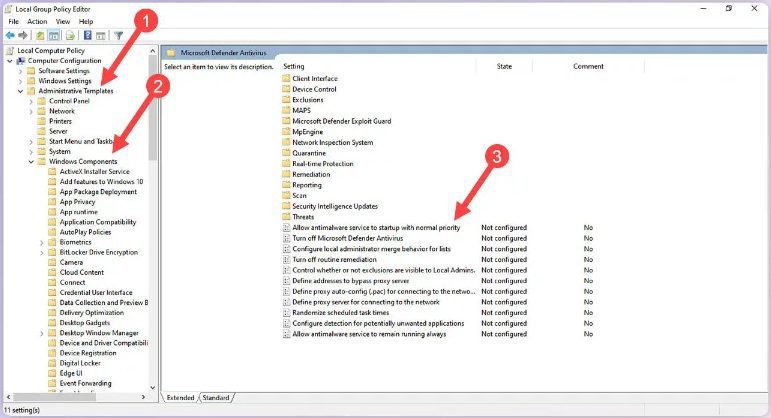Click the Quarantine folder icon

287,153
